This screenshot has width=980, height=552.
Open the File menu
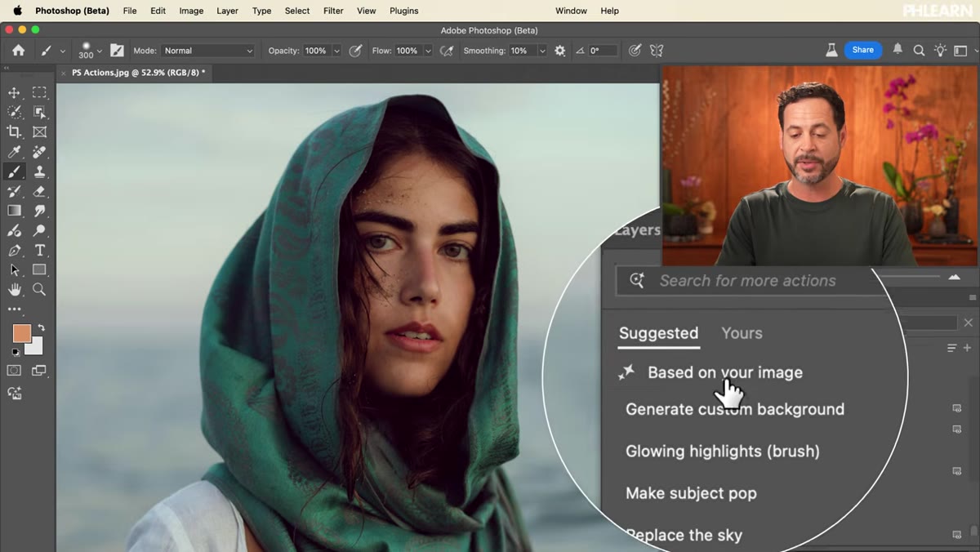click(x=130, y=11)
